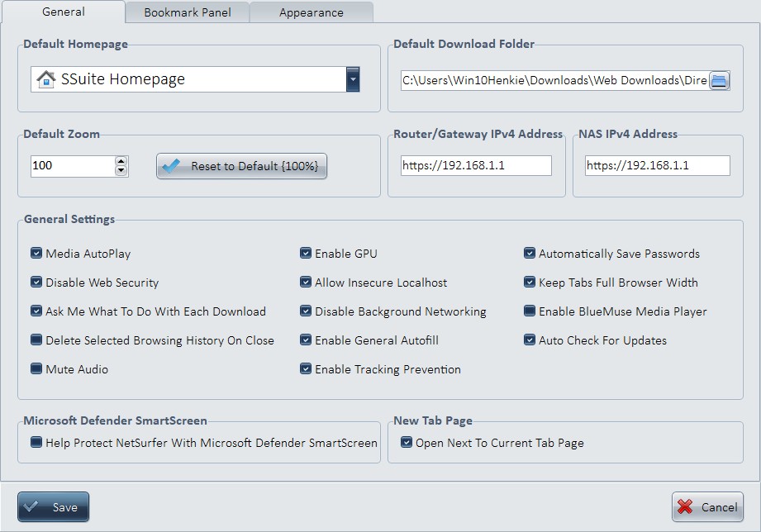Enable Mute Audio checkbox
The image size is (761, 532).
[x=36, y=369]
